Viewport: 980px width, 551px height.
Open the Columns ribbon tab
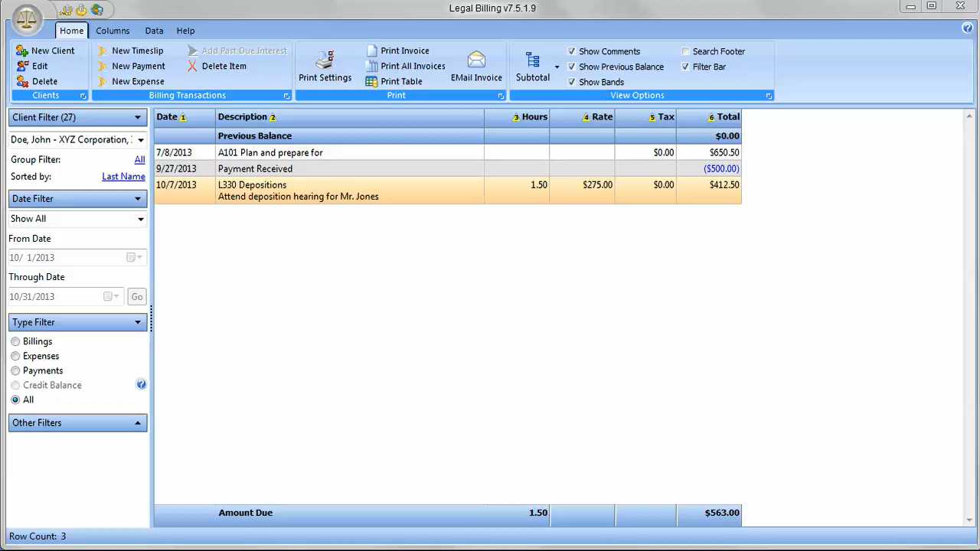pos(113,31)
